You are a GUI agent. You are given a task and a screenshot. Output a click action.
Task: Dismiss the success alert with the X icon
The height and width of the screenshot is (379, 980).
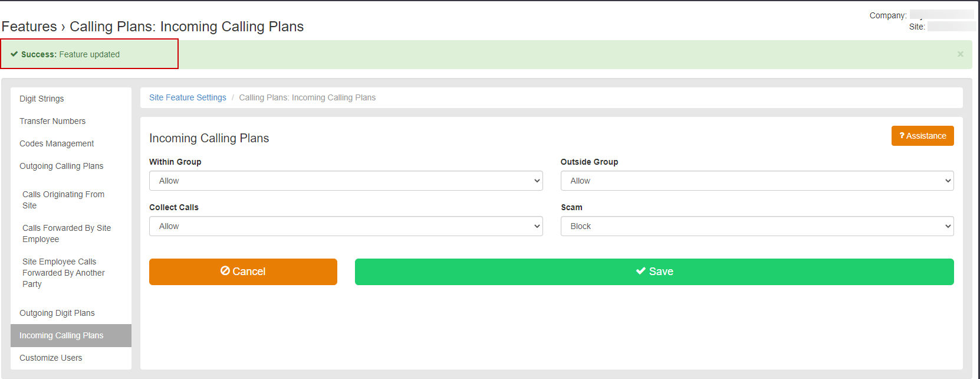pyautogui.click(x=960, y=54)
